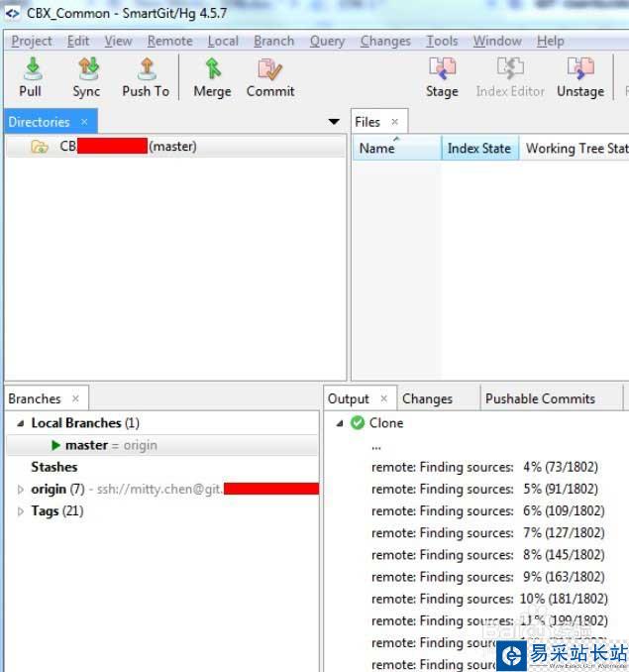The image size is (629, 672).
Task: Expand the origin (7) node
Action: pyautogui.click(x=20, y=489)
